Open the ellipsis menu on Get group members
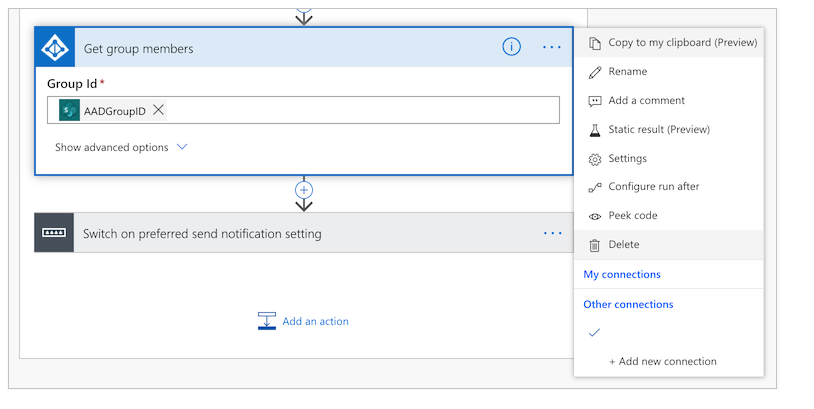The height and width of the screenshot is (409, 814). click(x=552, y=47)
